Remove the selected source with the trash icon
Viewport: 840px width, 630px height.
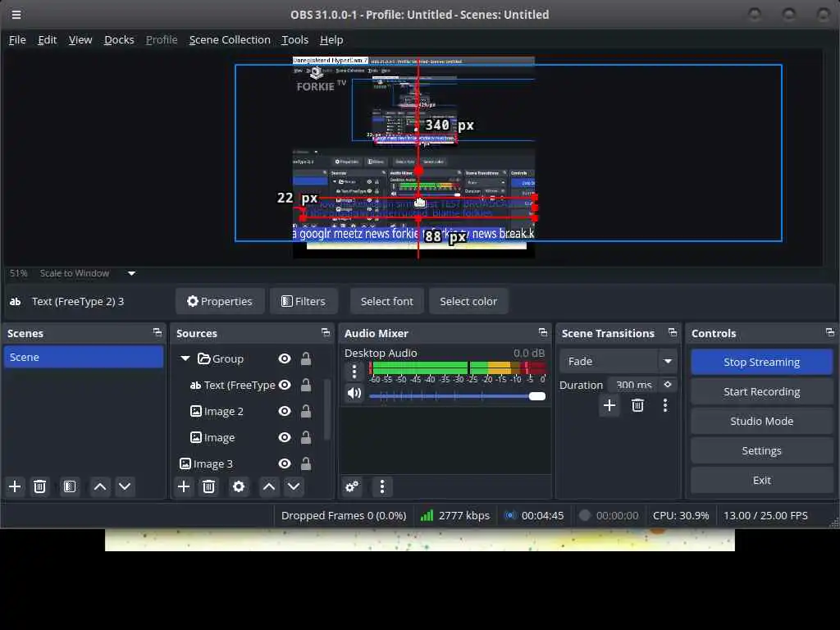pos(209,486)
